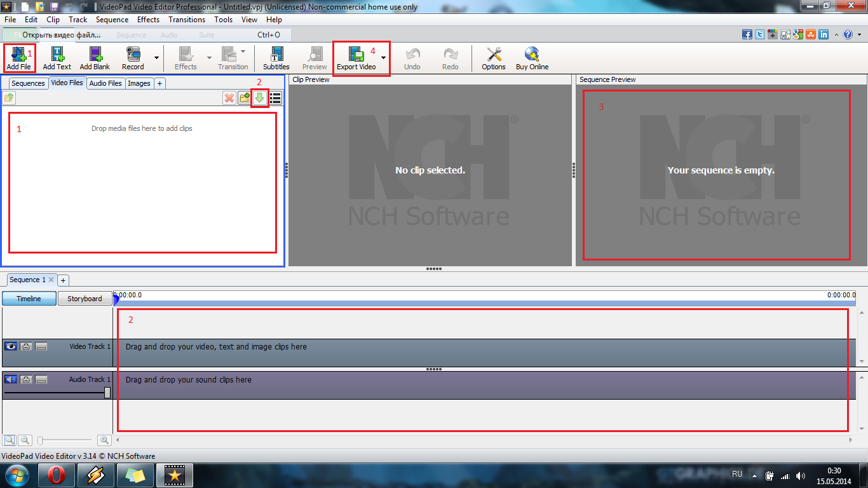Expand the Effects dropdown arrow
This screenshot has height=488, width=868.
209,58
